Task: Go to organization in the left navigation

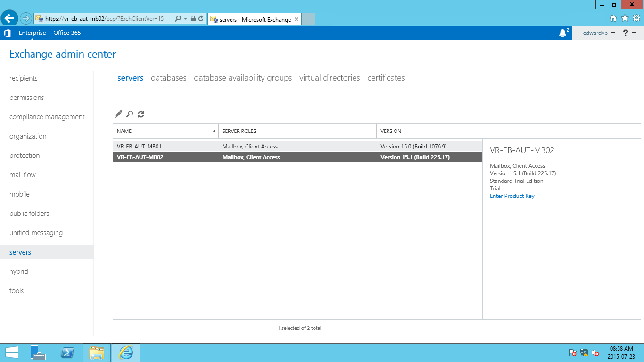Action: pos(28,136)
